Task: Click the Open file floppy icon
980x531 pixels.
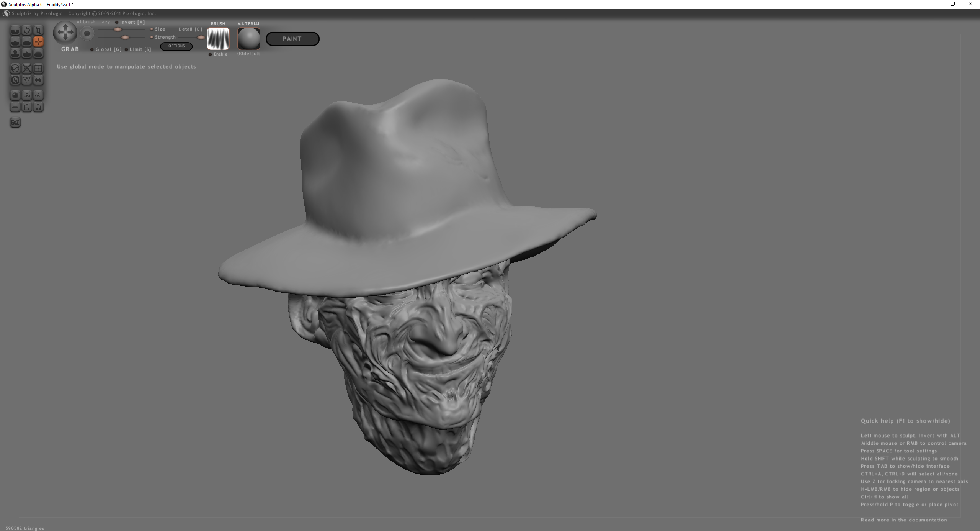Action: pyautogui.click(x=26, y=107)
